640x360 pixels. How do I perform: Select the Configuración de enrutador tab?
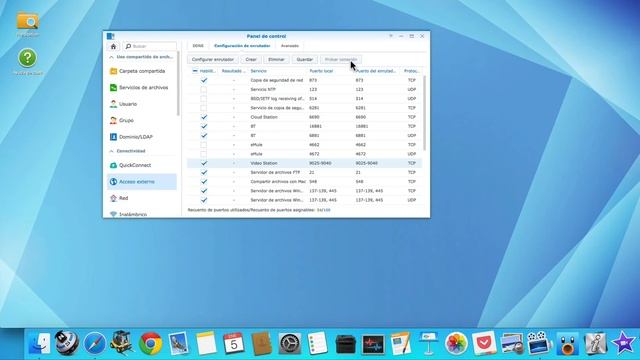point(242,46)
